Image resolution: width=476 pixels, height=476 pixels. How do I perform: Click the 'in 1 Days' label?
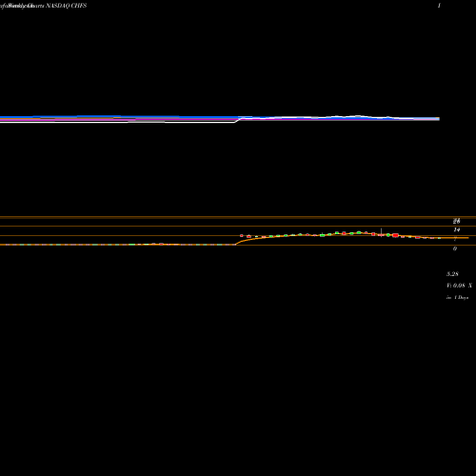[x=457, y=298]
